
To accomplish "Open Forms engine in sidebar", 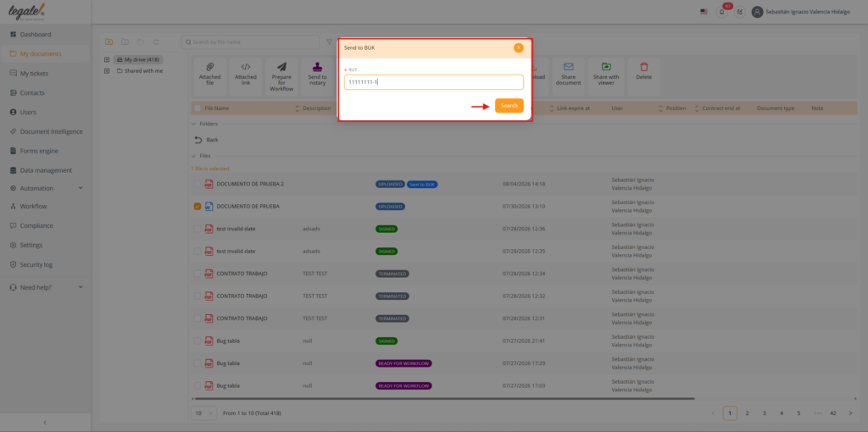I will [39, 151].
